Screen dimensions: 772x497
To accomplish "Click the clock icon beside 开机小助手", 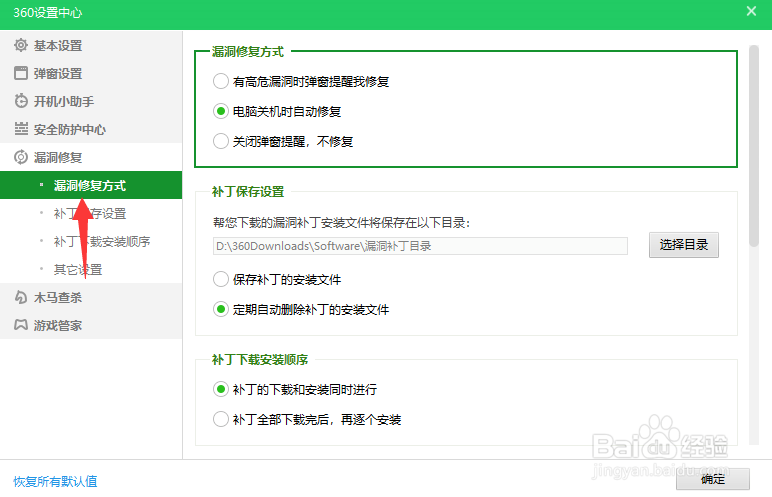I will [x=21, y=101].
